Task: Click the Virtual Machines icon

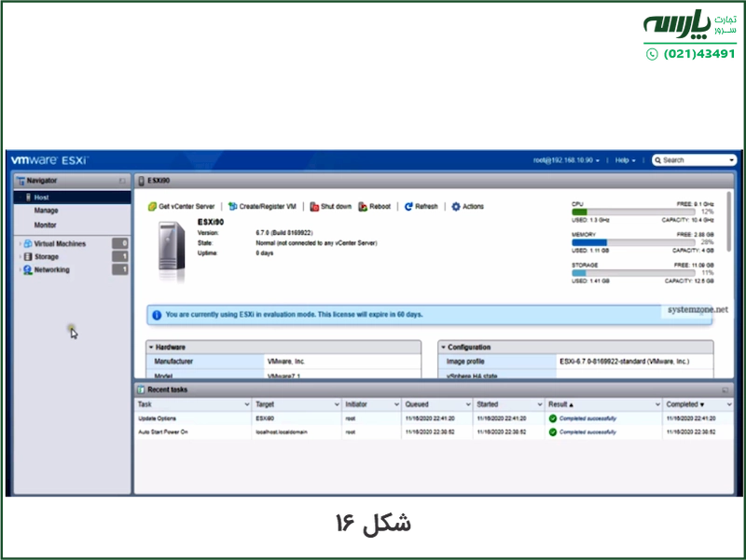Action: point(28,243)
